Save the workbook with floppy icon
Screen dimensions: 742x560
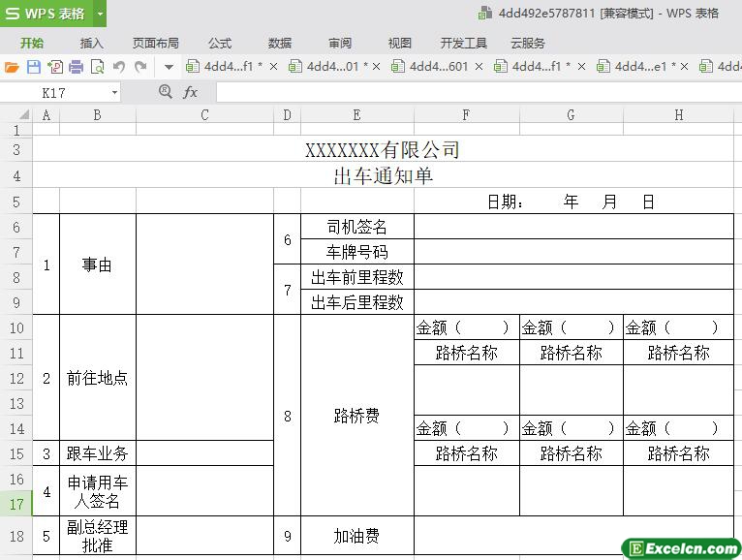point(34,67)
